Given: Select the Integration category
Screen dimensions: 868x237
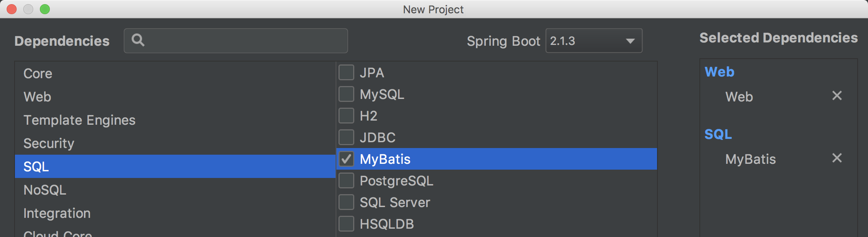Looking at the screenshot, I should 57,213.
